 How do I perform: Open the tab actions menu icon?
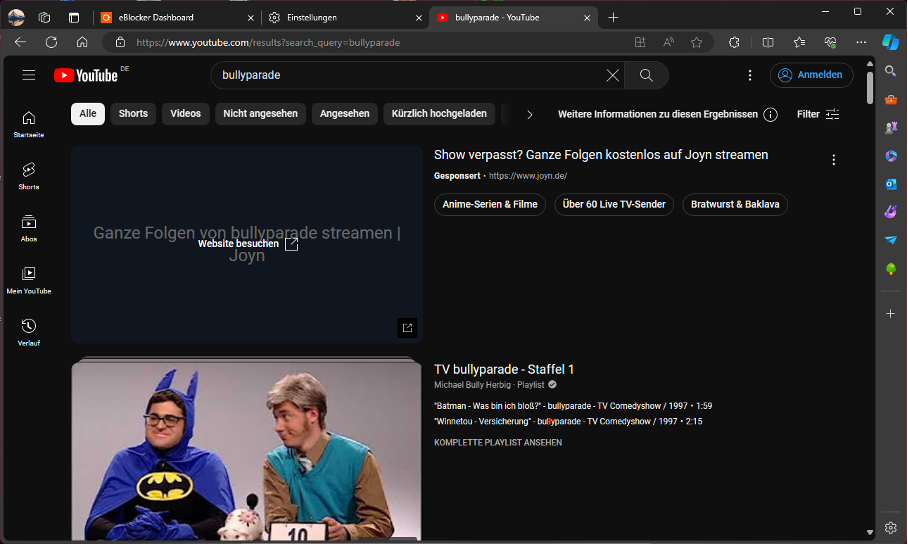click(x=45, y=18)
